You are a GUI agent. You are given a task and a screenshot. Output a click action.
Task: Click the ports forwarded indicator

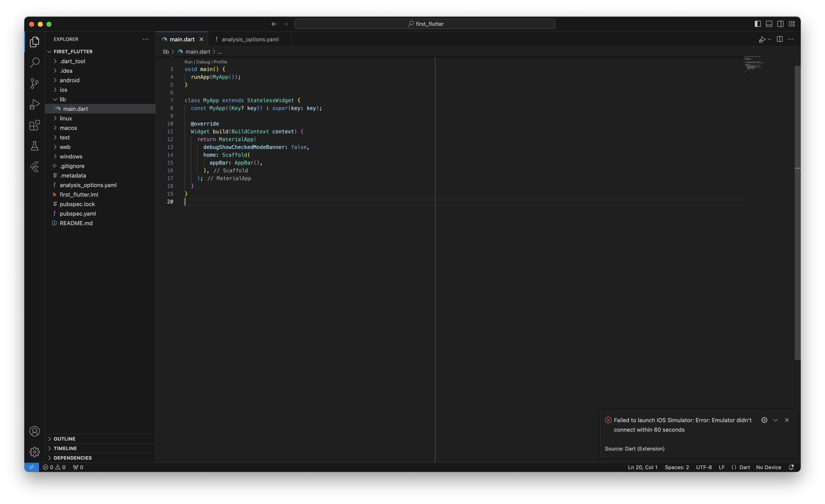(x=78, y=467)
